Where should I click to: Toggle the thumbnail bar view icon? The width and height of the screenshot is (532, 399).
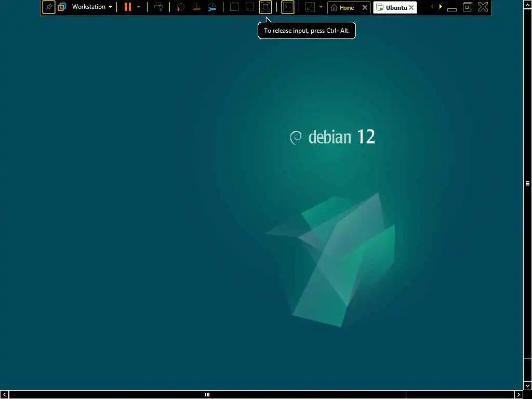250,7
